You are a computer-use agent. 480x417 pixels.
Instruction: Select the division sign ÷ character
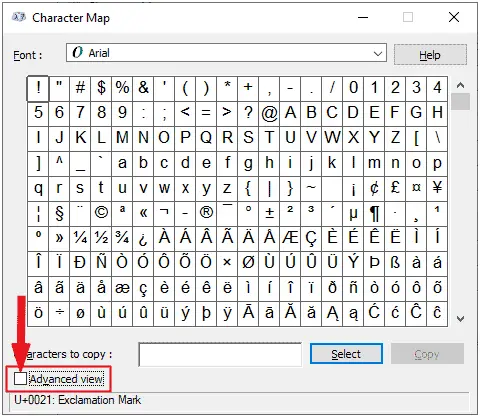(x=59, y=313)
